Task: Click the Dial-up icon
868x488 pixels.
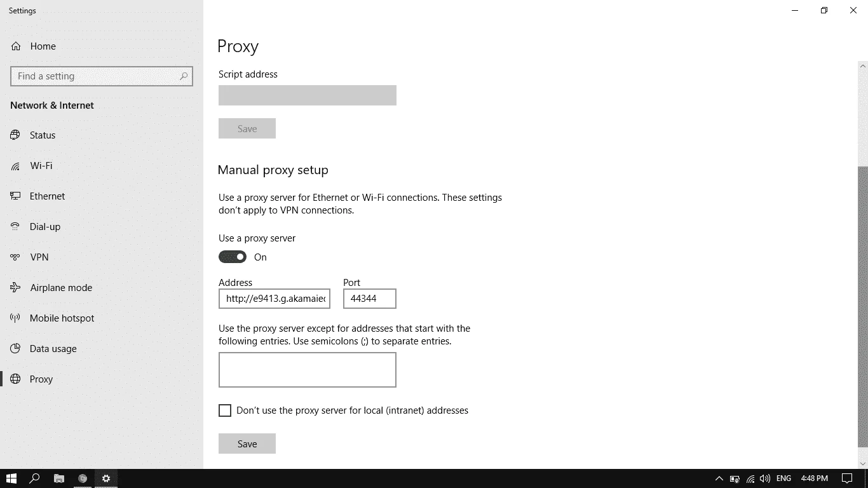Action: pyautogui.click(x=15, y=227)
